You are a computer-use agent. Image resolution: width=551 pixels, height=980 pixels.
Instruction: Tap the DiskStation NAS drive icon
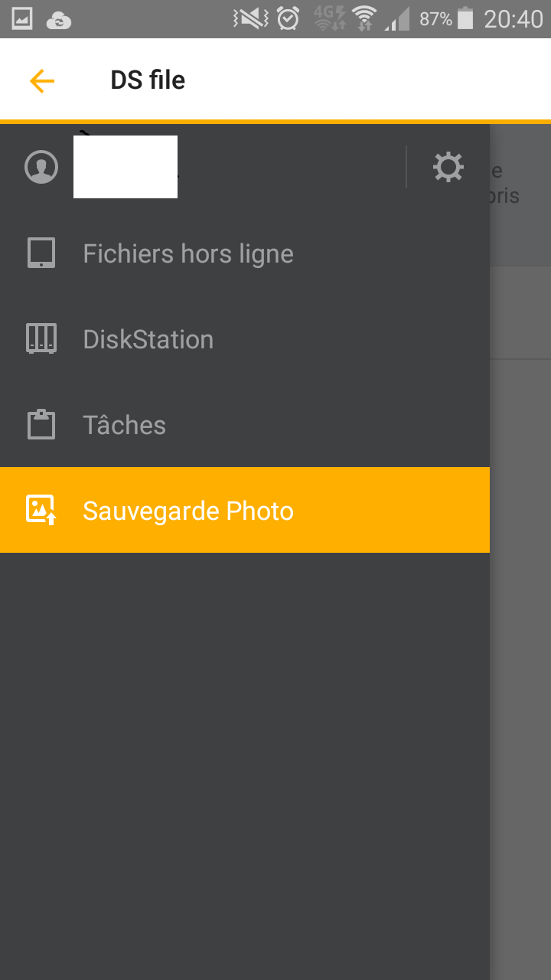click(x=41, y=338)
